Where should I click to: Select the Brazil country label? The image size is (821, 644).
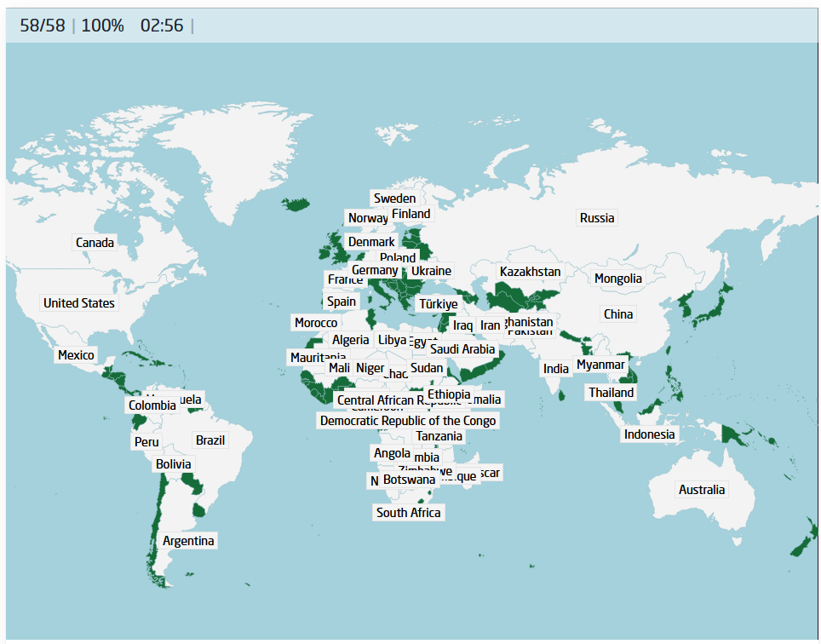tap(210, 440)
